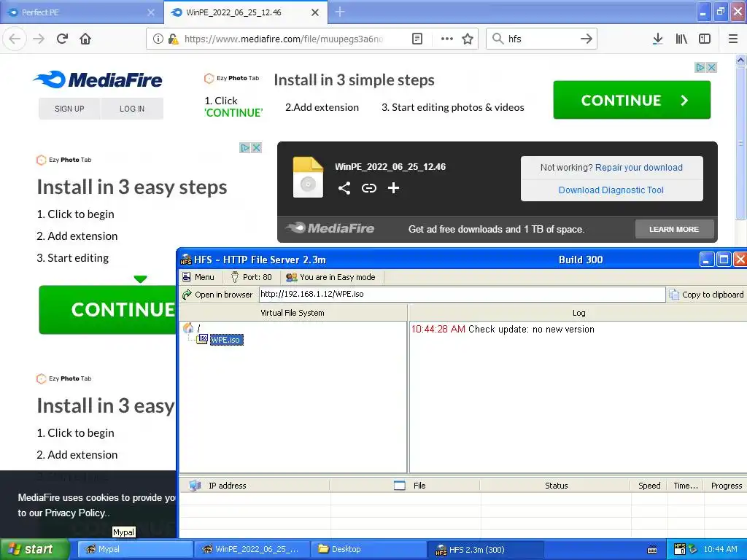747x560 pixels.
Task: Open the Windows start menu
Action: click(34, 549)
